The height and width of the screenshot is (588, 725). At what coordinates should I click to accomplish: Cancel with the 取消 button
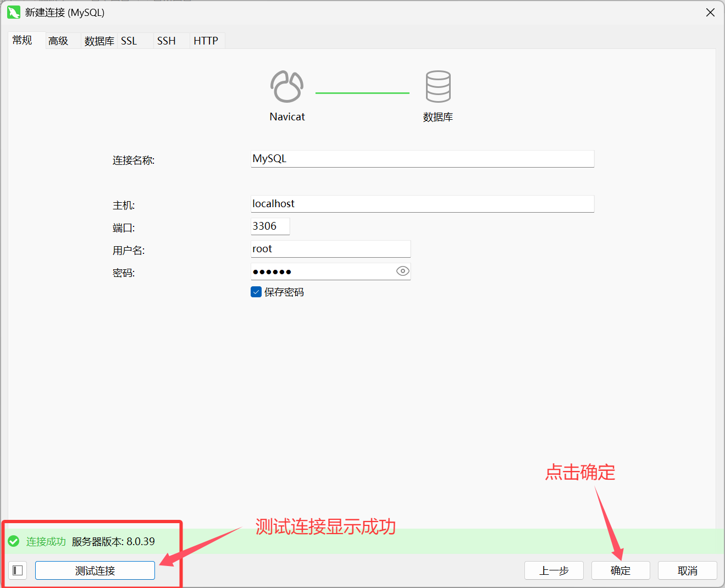pos(688,570)
